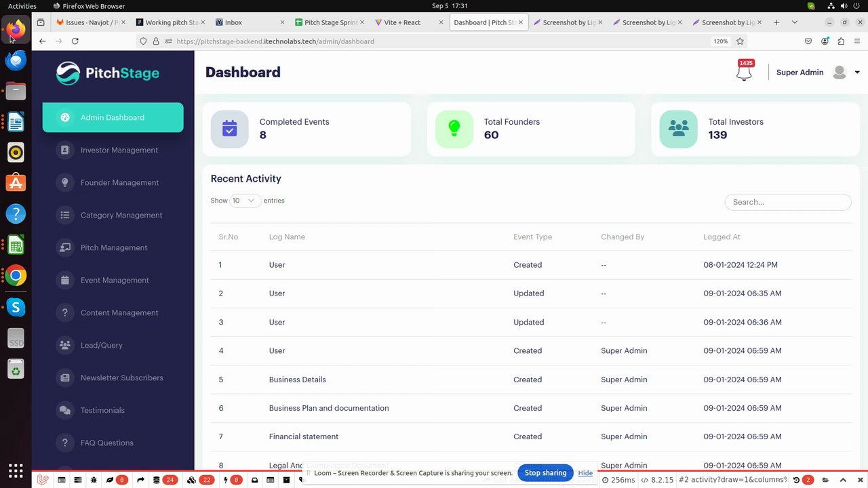The image size is (868, 488).
Task: Open the Show entries count dropdown
Action: 245,201
